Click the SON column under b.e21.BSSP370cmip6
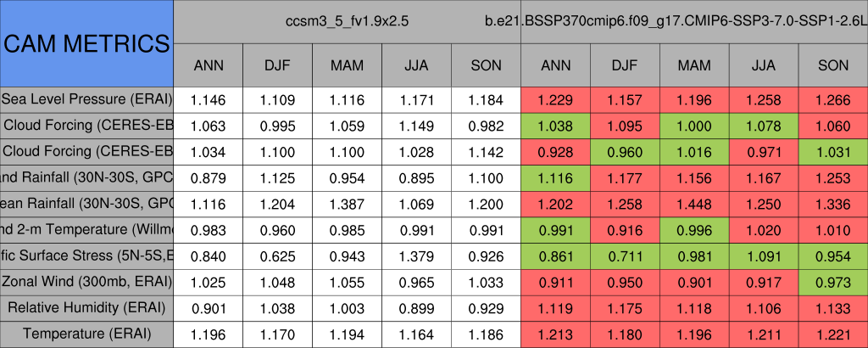The height and width of the screenshot is (348, 868). click(833, 65)
